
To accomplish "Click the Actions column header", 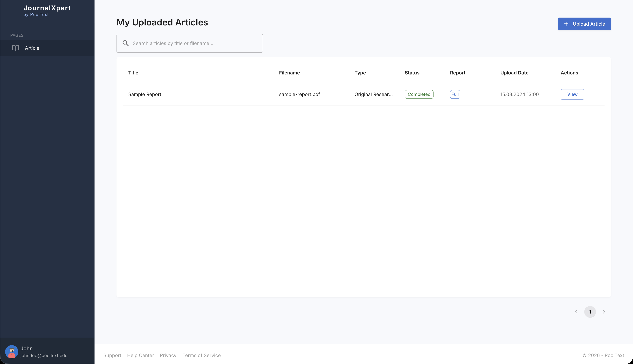I will pyautogui.click(x=569, y=73).
